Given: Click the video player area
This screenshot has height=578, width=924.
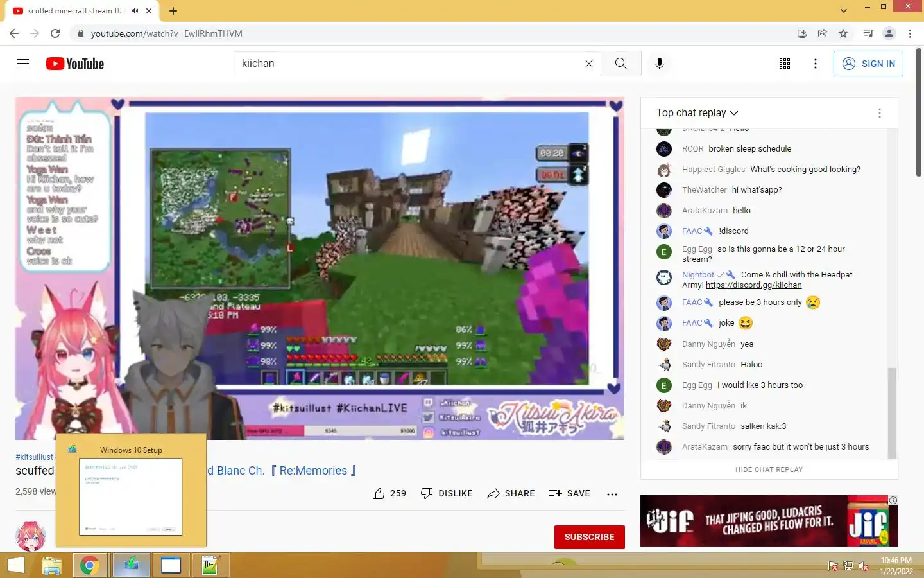Looking at the screenshot, I should (x=320, y=268).
